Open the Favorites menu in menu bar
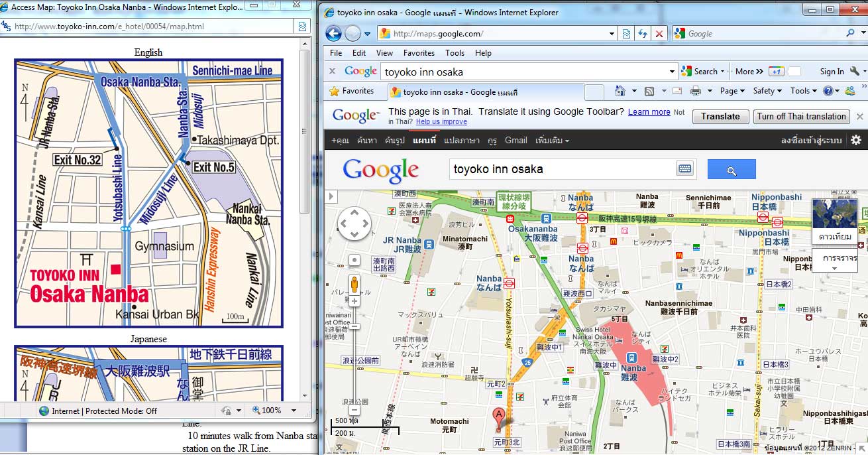Image resolution: width=868 pixels, height=455 pixels. click(x=419, y=53)
